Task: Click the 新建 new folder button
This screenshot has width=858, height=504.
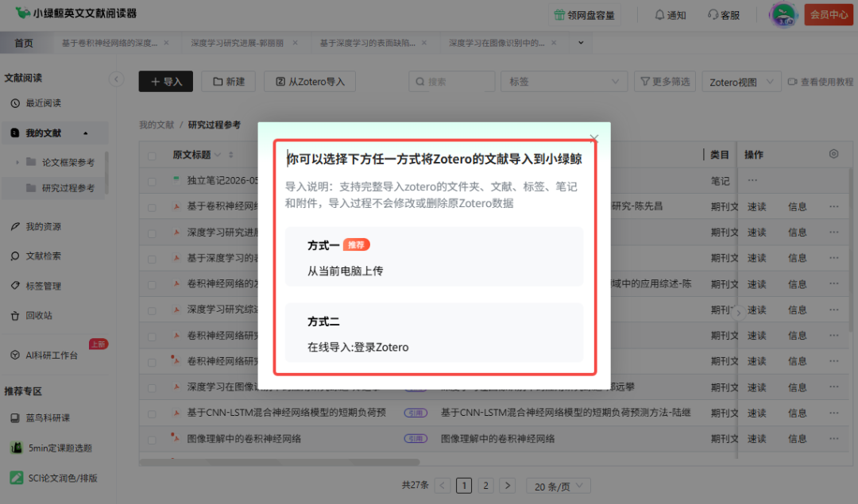Action: [228, 82]
